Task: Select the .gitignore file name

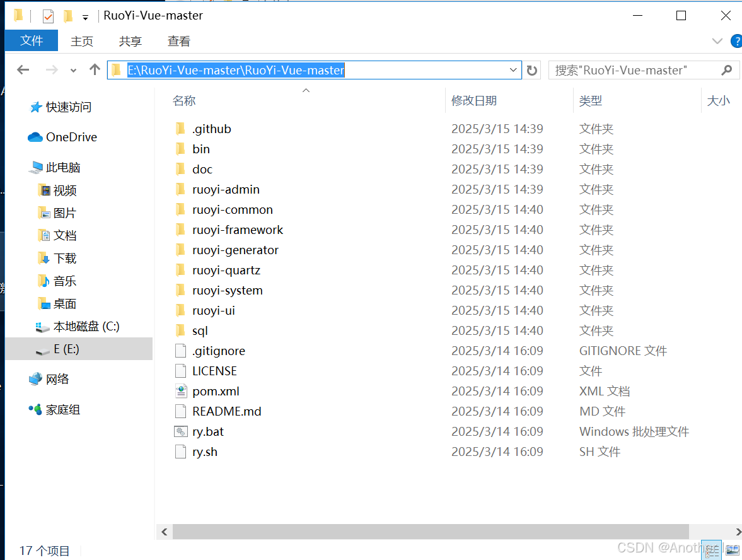Action: 219,351
